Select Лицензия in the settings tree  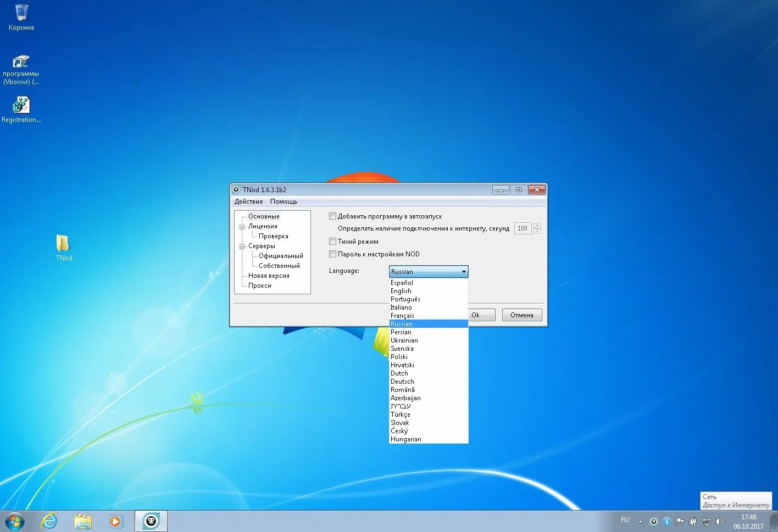click(263, 226)
